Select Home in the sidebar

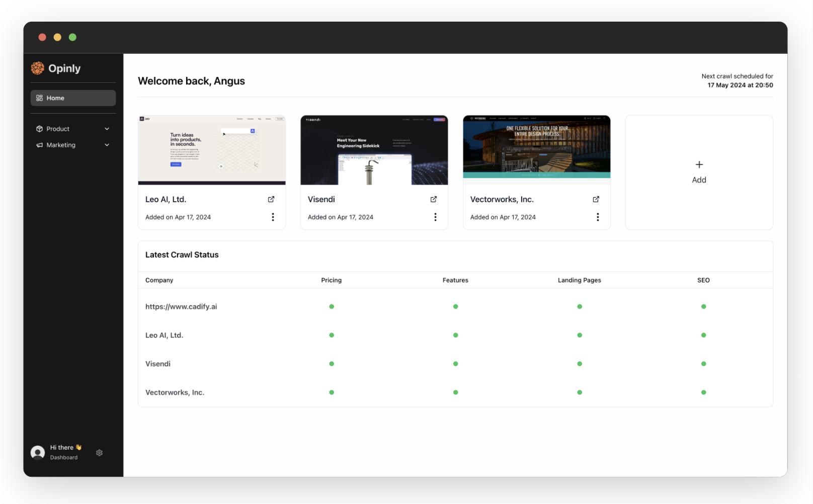pos(73,98)
